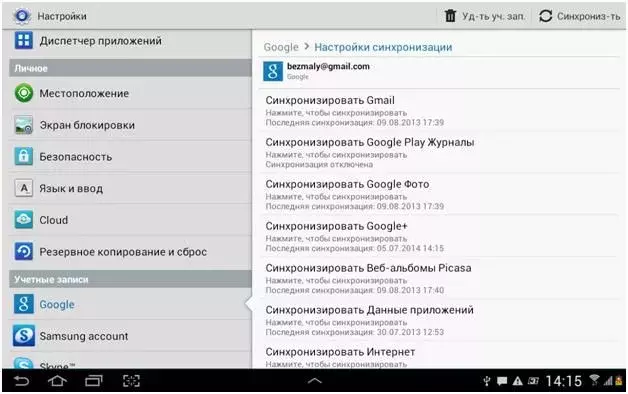Viewport: 628px width, 394px height.
Task: Tap the Samsung account icon
Action: [24, 336]
